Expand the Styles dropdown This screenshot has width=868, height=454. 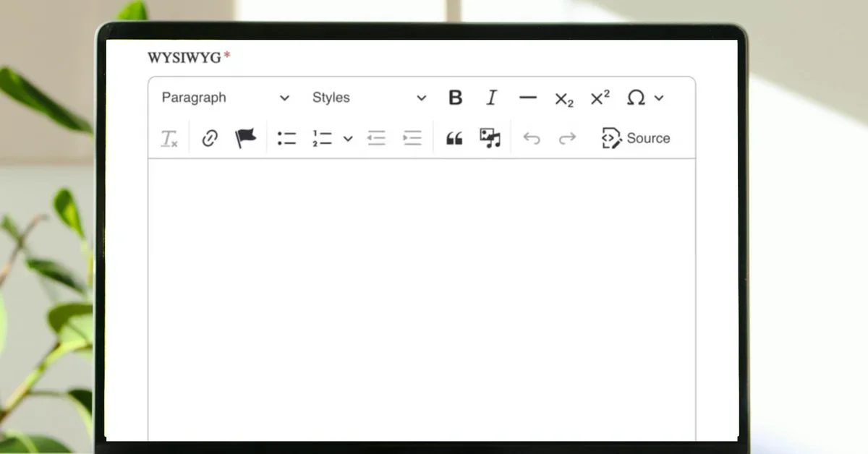[x=369, y=98]
